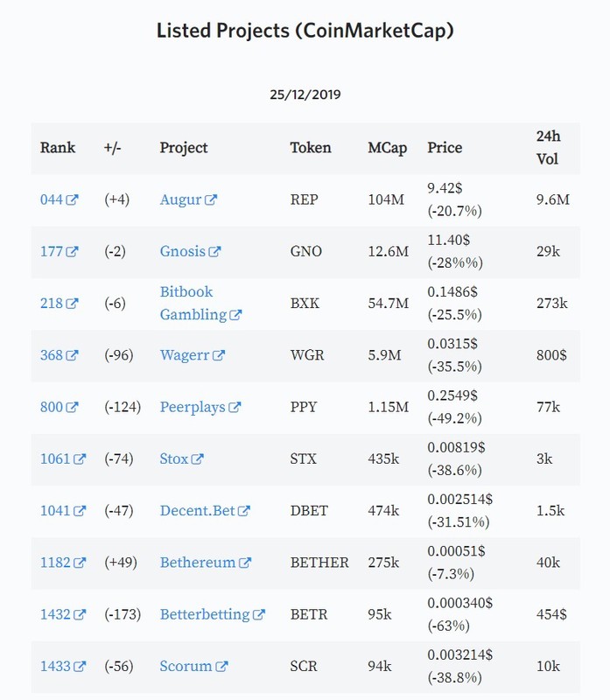Click external-link icon beside rank 044
The image size is (610, 700).
click(x=72, y=199)
